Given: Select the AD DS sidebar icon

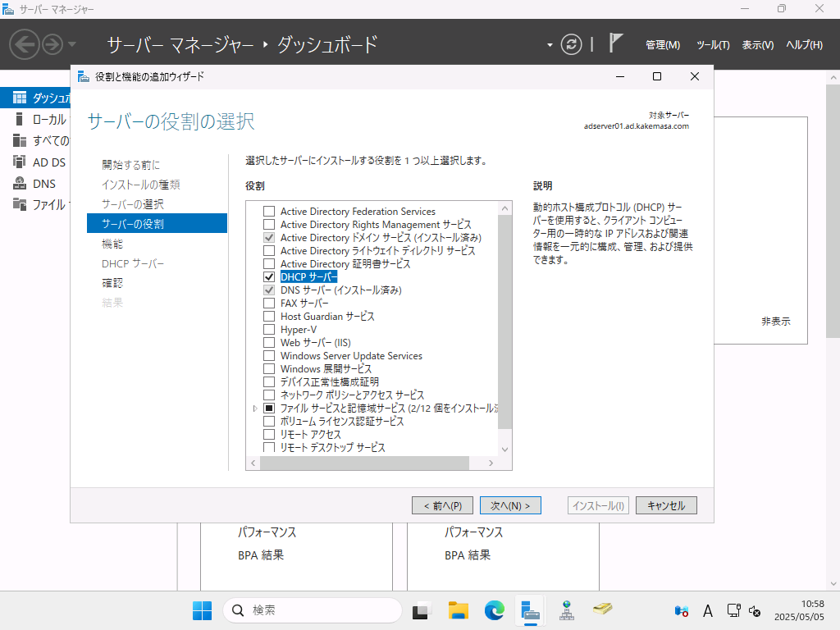Looking at the screenshot, I should pyautogui.click(x=20, y=162).
